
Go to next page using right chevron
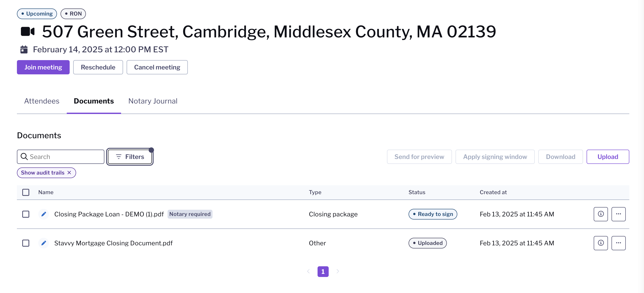[x=338, y=271]
